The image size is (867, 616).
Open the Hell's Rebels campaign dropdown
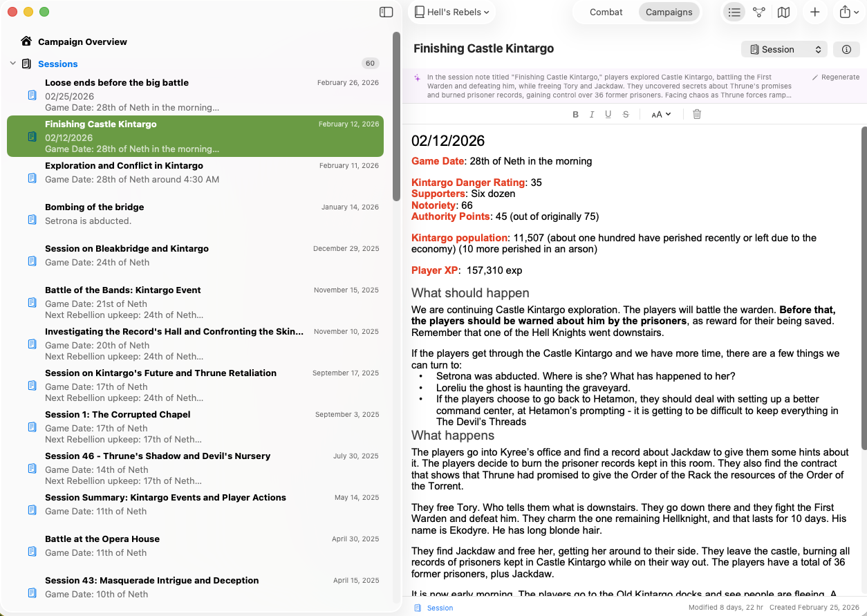click(453, 12)
